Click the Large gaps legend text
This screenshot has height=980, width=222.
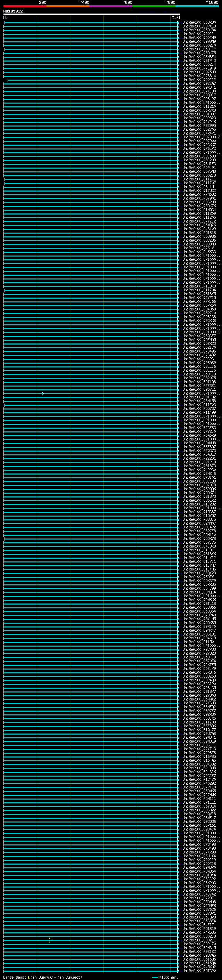43,977
